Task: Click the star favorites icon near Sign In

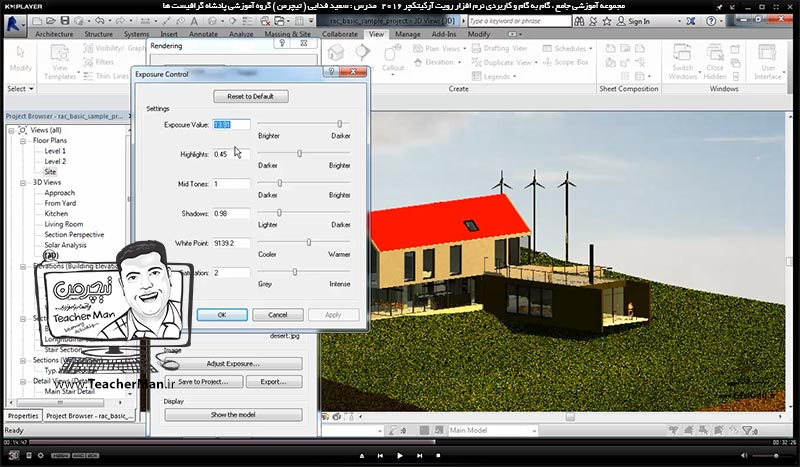Action: point(607,21)
